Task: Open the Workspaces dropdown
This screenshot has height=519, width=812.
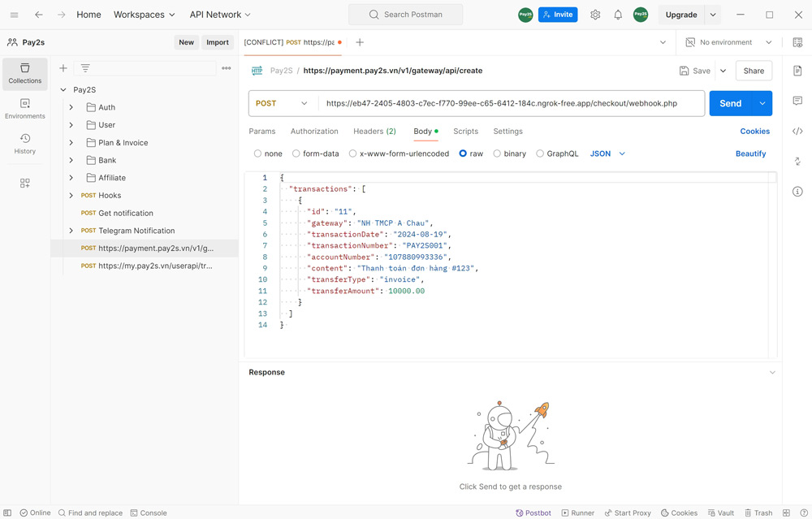Action: point(145,15)
